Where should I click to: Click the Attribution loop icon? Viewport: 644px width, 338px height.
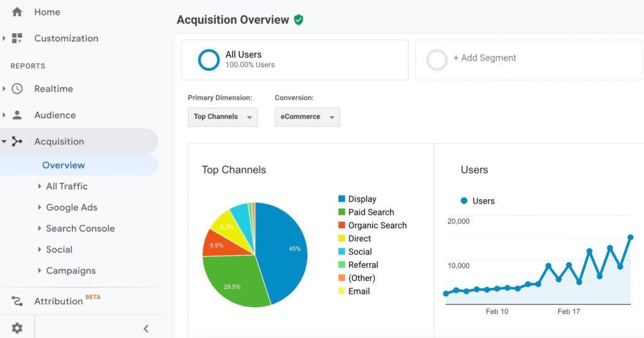pos(17,301)
